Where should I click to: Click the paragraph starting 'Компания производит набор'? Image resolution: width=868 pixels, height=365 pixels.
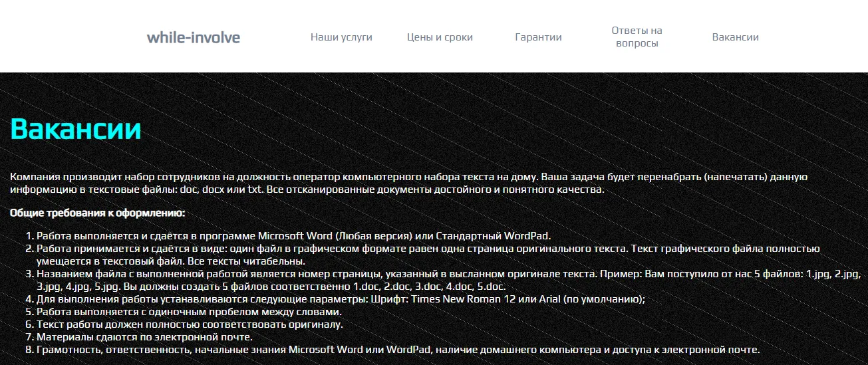pyautogui.click(x=408, y=183)
